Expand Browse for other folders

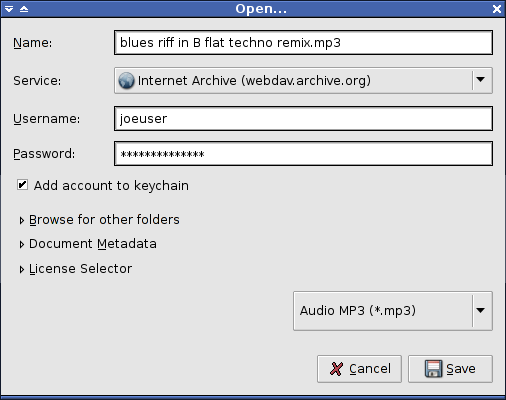(99, 220)
